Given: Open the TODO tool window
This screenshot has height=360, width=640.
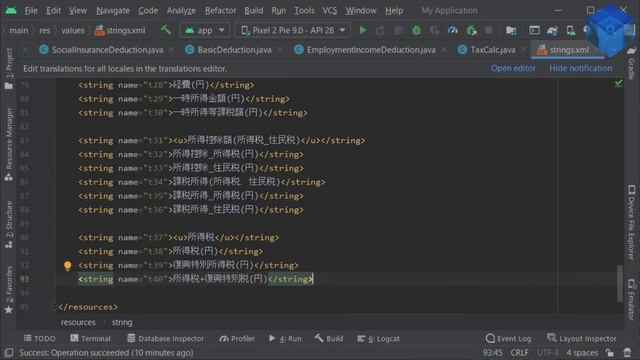Looking at the screenshot, I should [x=40, y=338].
